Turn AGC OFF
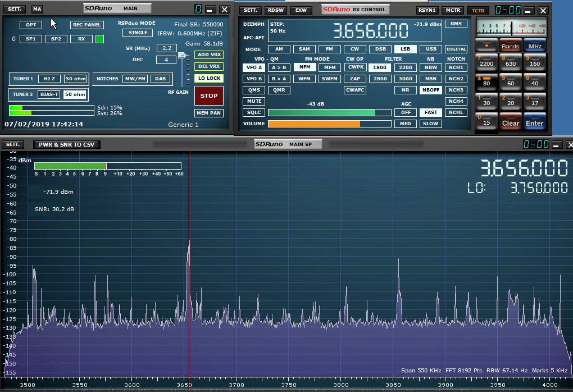Viewport: 573px width, 392px height. coord(406,112)
